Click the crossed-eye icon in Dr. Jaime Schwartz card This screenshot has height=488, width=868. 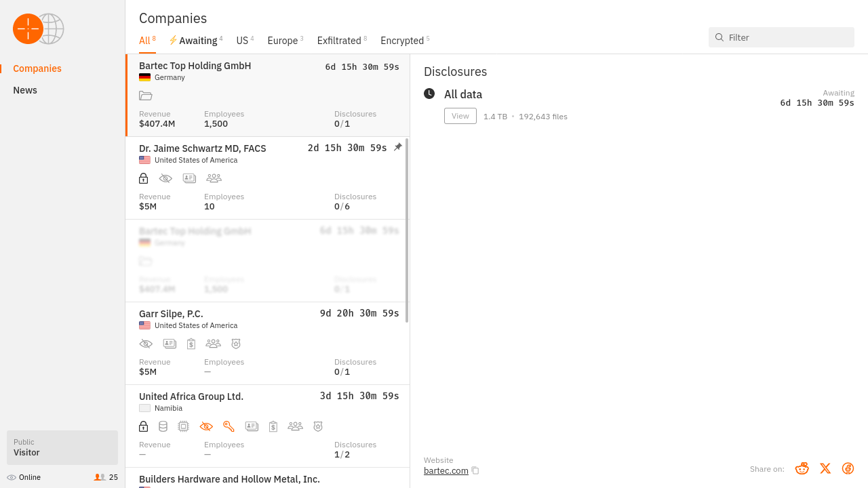point(165,178)
